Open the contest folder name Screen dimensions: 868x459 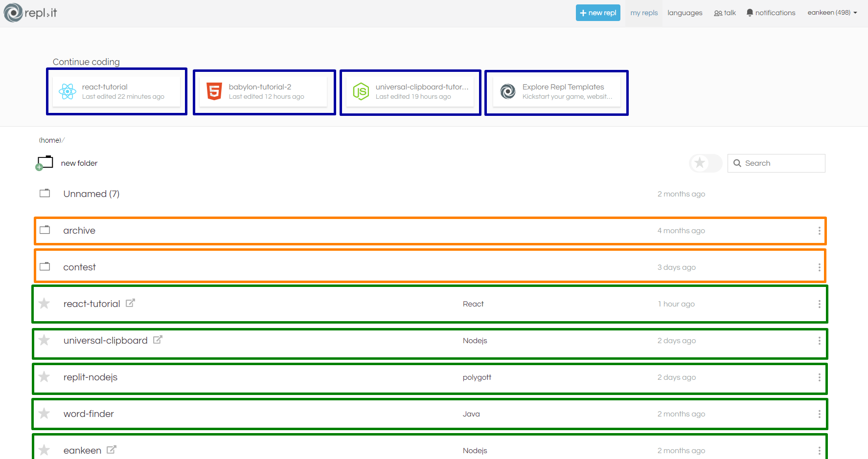coord(79,267)
